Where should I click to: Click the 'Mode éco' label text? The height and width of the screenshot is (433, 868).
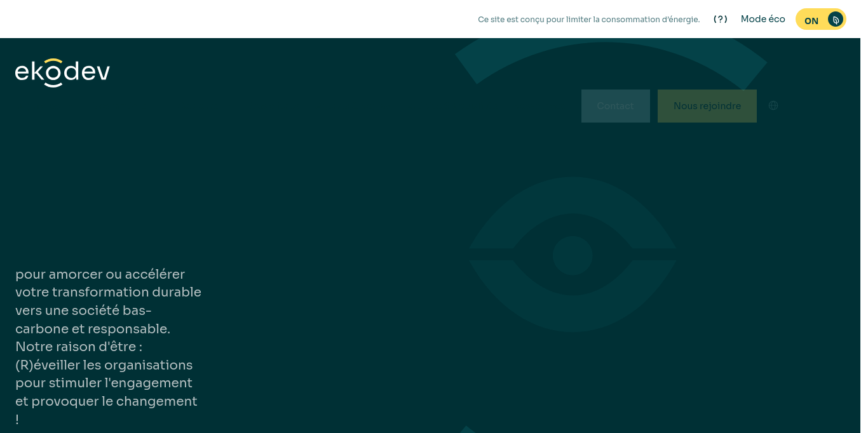(x=763, y=19)
